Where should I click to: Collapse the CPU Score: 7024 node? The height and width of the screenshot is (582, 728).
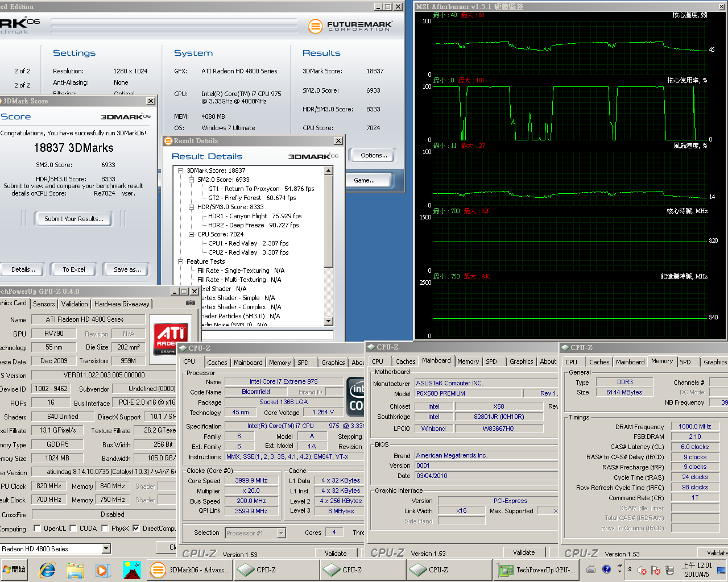point(191,234)
